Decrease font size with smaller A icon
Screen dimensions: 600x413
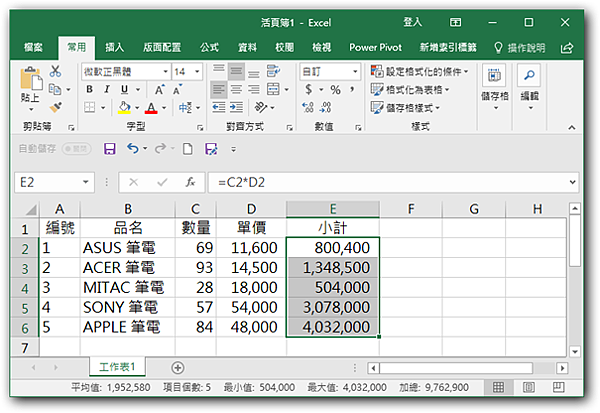(x=176, y=90)
